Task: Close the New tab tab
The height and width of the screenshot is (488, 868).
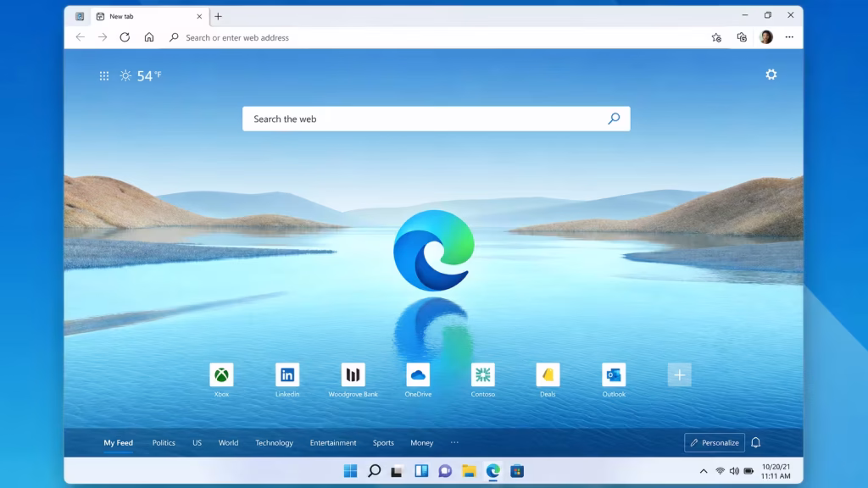Action: 199,17
